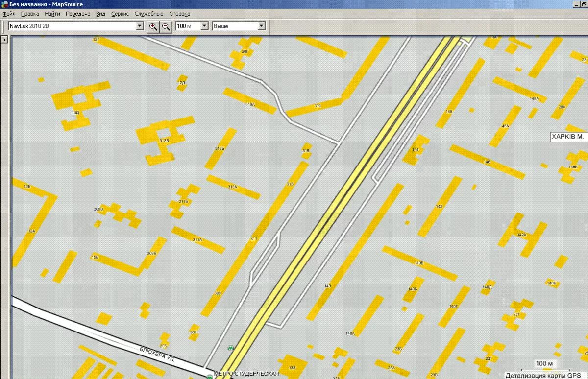Open the Передача menu
Screen dimensions: 588x379
coord(78,14)
